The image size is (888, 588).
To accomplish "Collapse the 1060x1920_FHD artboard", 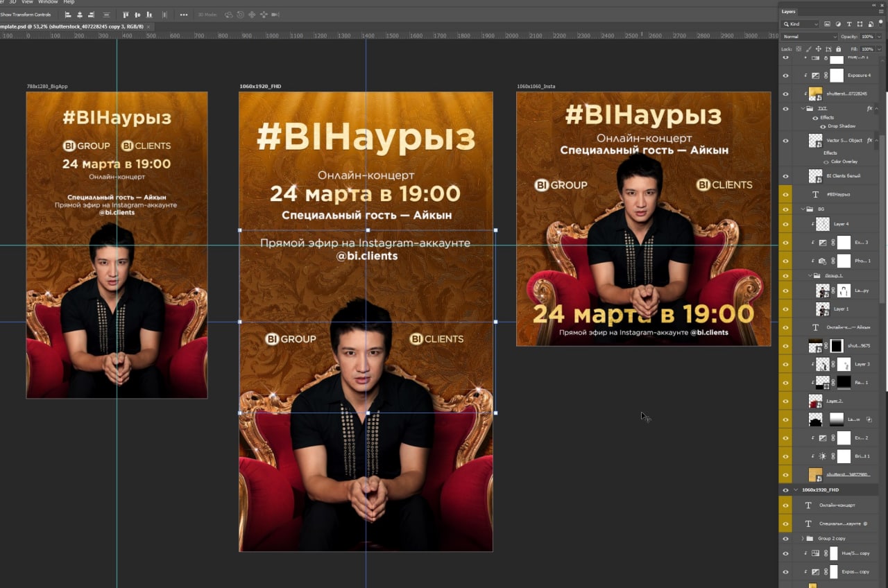I will point(796,490).
